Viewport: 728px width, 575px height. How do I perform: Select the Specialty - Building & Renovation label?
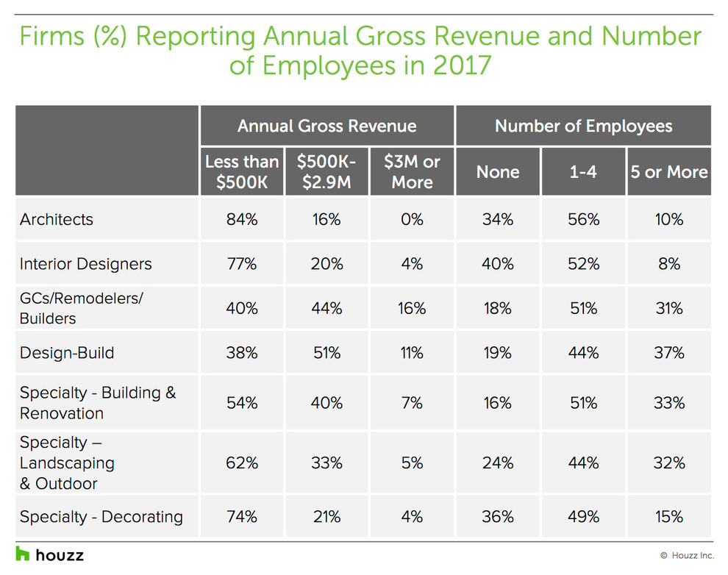(x=97, y=403)
